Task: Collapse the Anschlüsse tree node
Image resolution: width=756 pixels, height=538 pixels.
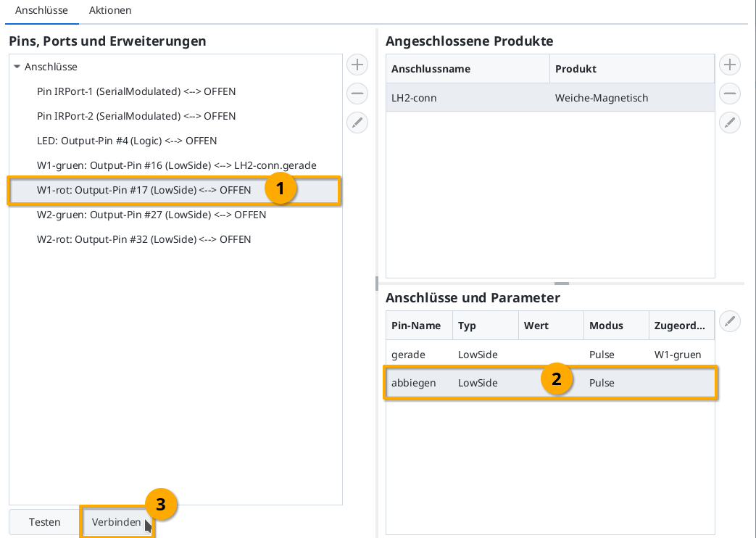Action: click(x=17, y=67)
